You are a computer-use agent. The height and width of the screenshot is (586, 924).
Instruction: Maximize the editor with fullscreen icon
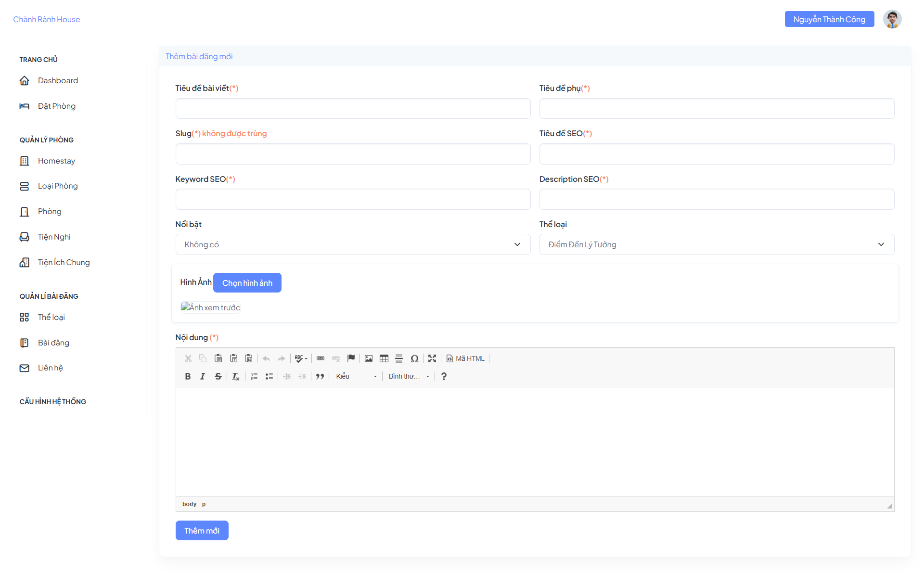click(432, 358)
